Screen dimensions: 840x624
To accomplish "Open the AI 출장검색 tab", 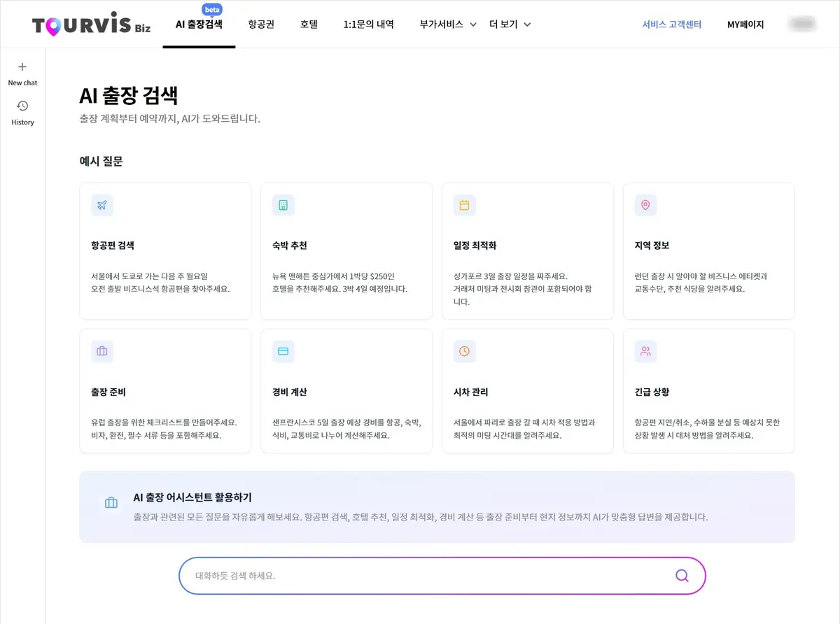I will click(x=199, y=24).
